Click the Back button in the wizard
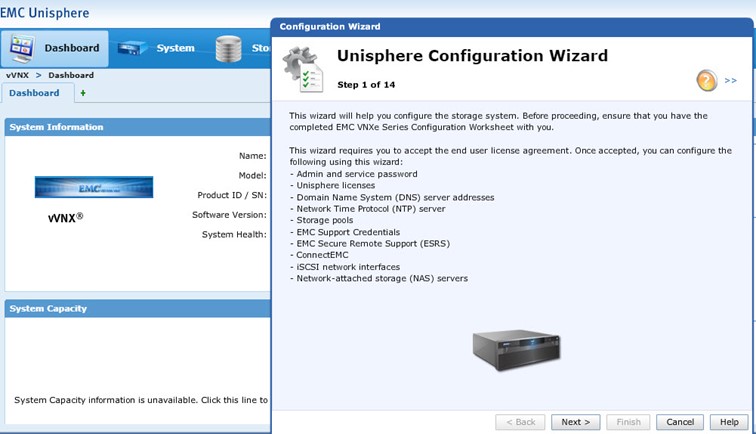756x434 pixels. 520,422
